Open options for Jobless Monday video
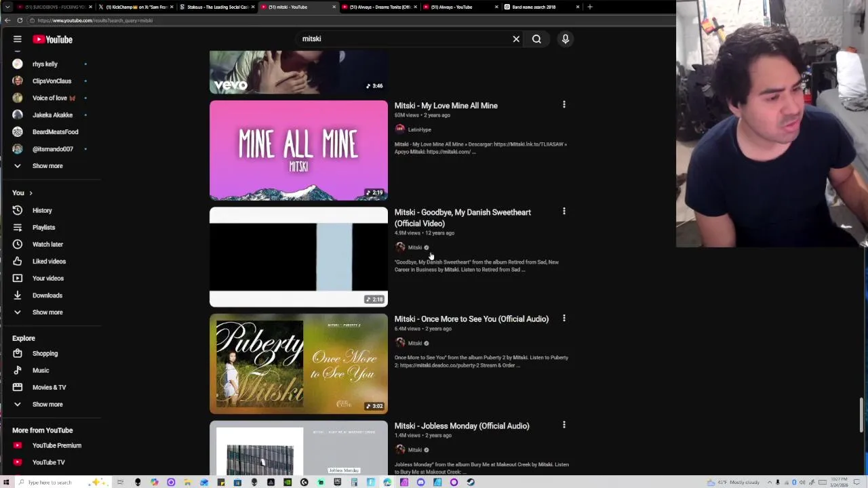 564,425
